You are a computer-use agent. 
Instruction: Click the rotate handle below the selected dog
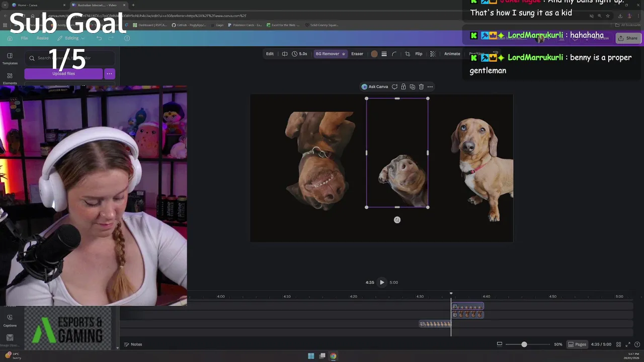pyautogui.click(x=397, y=220)
